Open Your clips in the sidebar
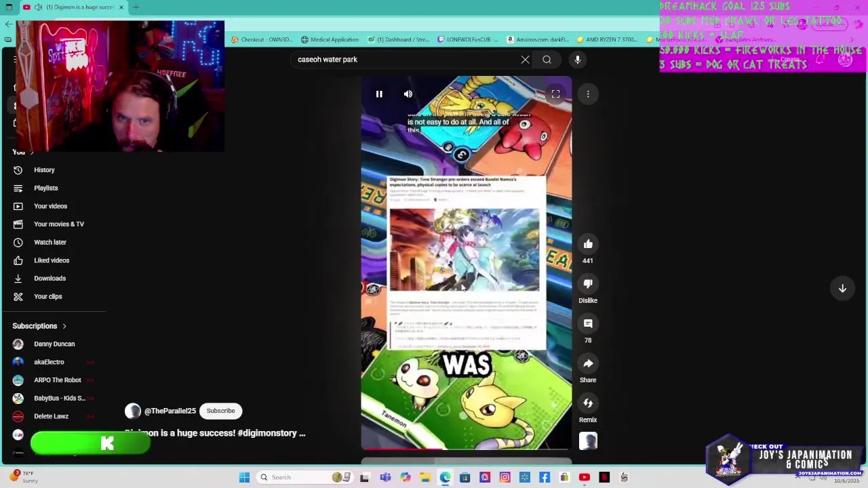Viewport: 868px width, 488px height. point(47,297)
